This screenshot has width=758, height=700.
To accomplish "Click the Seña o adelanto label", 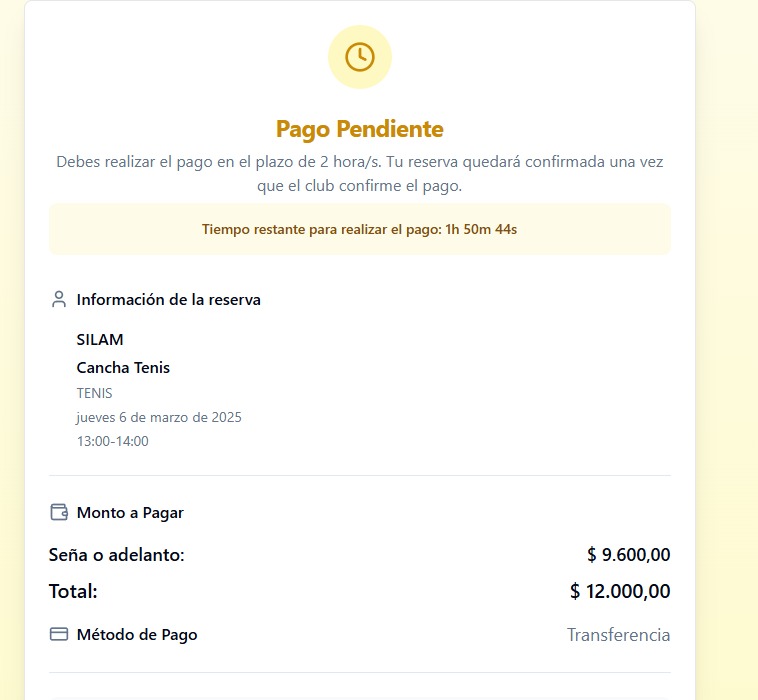I will tap(117, 554).
